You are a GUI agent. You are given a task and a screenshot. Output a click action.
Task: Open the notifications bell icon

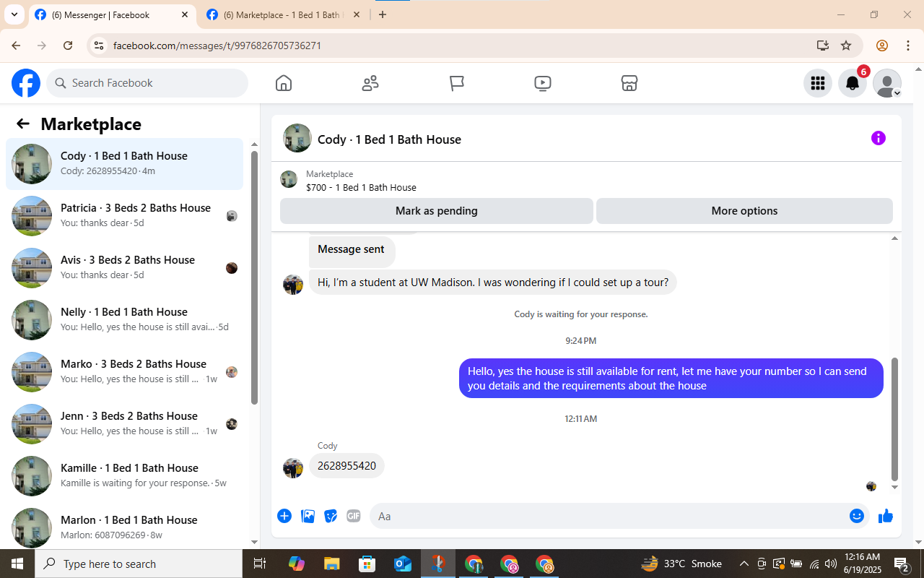coord(853,83)
